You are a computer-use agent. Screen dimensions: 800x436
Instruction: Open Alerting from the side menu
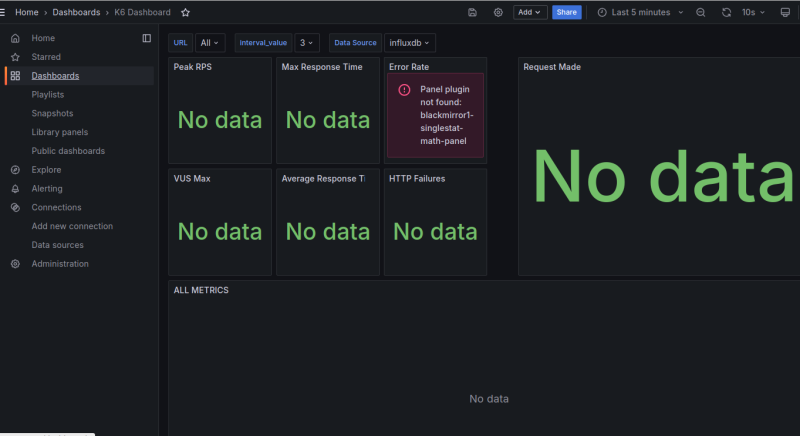click(47, 188)
